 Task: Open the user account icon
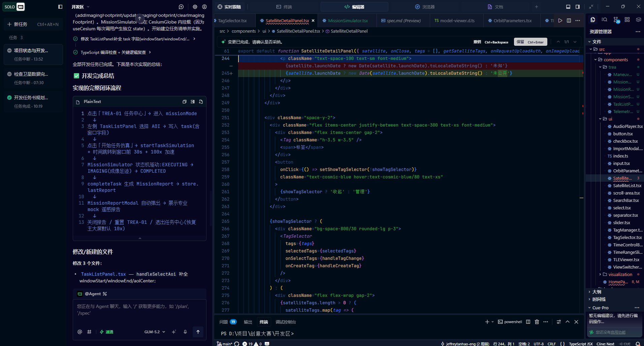point(204,7)
